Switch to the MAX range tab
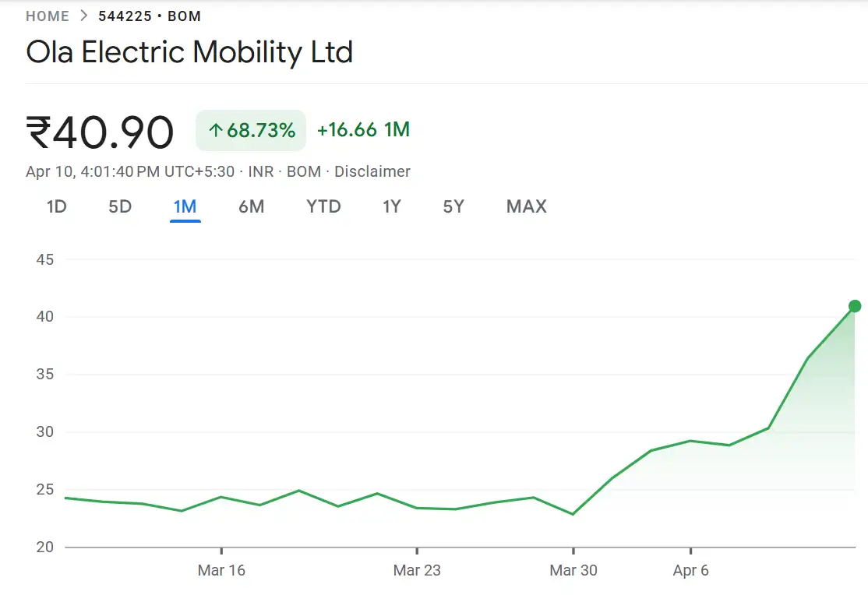 coord(527,206)
